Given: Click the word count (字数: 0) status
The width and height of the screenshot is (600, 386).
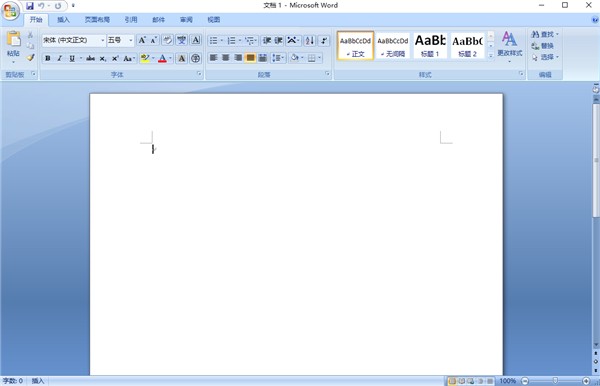Looking at the screenshot, I should pyautogui.click(x=13, y=381).
